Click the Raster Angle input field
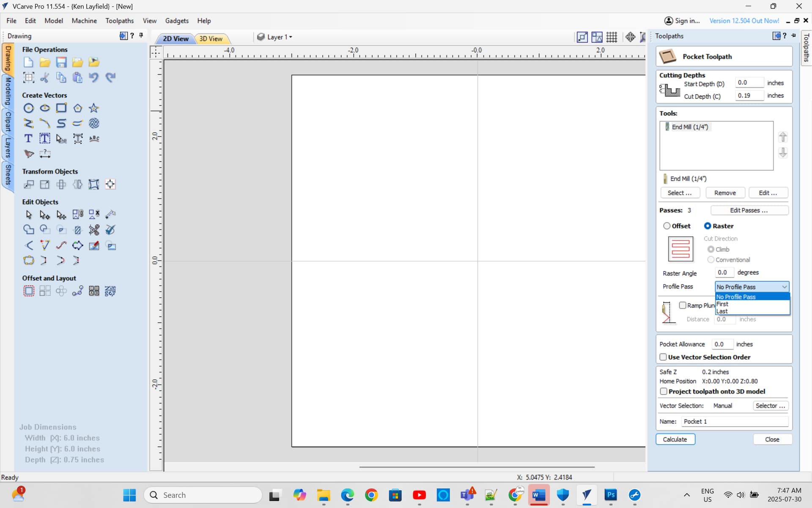 (724, 273)
